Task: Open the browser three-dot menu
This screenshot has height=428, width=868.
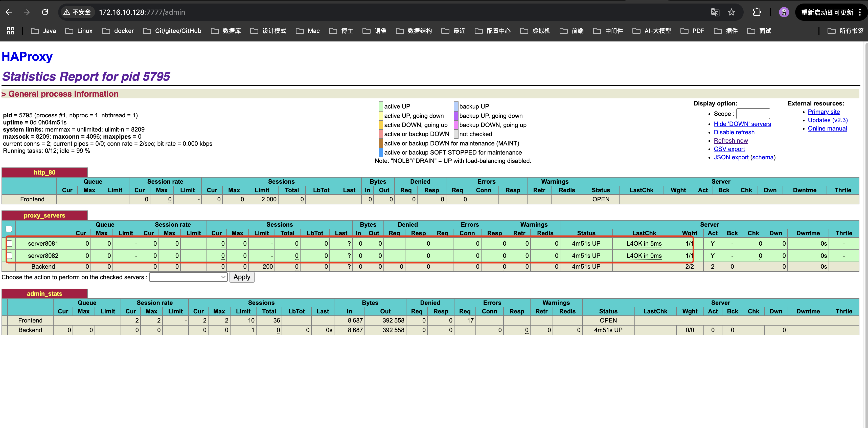Action: (x=860, y=12)
